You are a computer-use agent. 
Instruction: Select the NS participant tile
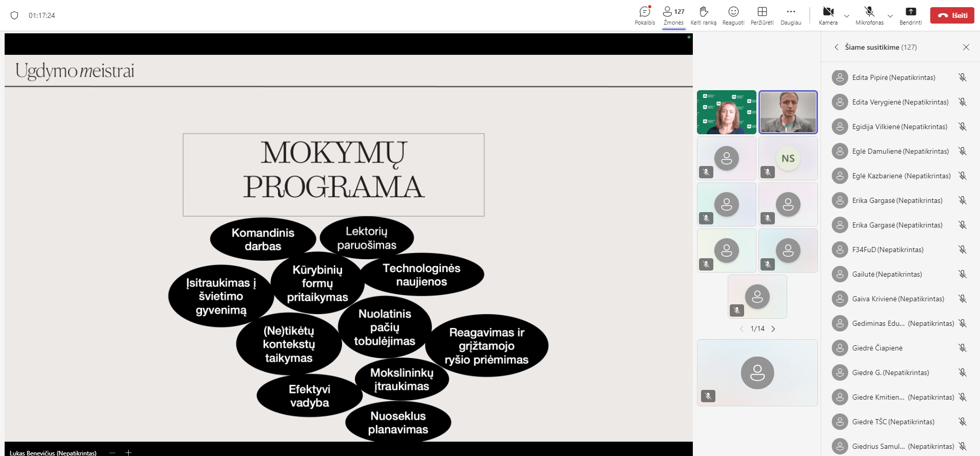pyautogui.click(x=788, y=158)
